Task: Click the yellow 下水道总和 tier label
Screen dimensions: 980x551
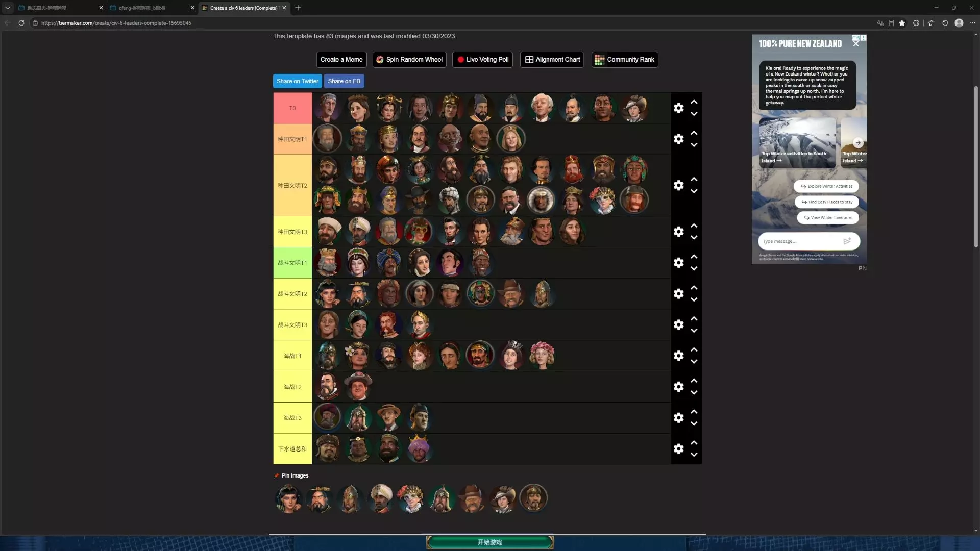Action: (x=292, y=449)
